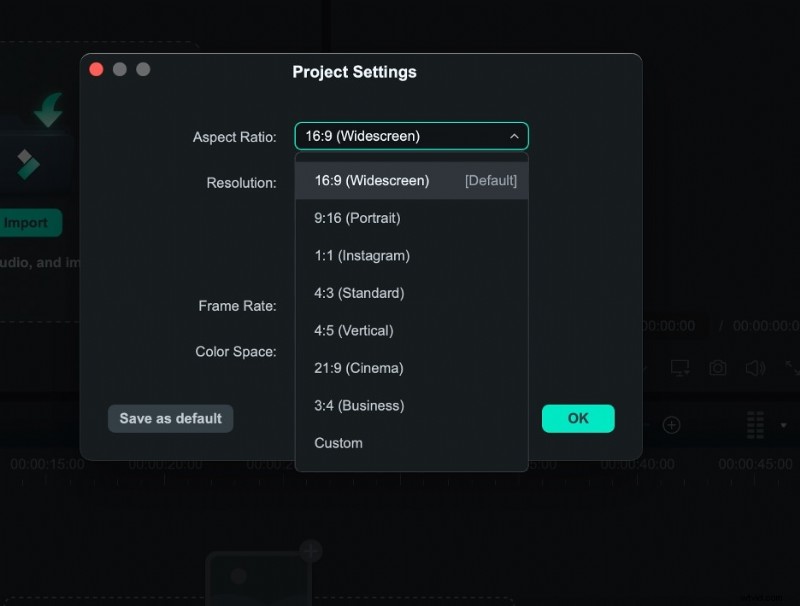The width and height of the screenshot is (800, 606).
Task: Click the circled plus icon in the timeline toolbar
Action: (671, 425)
